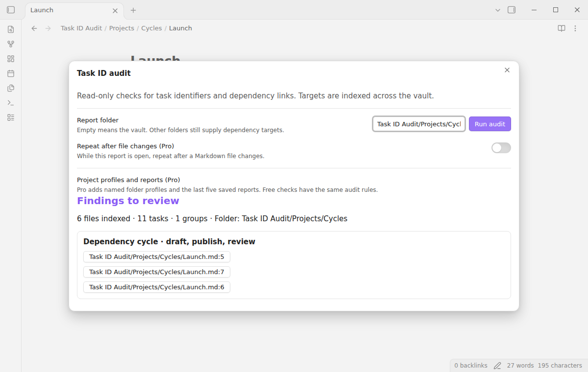Open command palette icon in ribbon

click(11, 103)
